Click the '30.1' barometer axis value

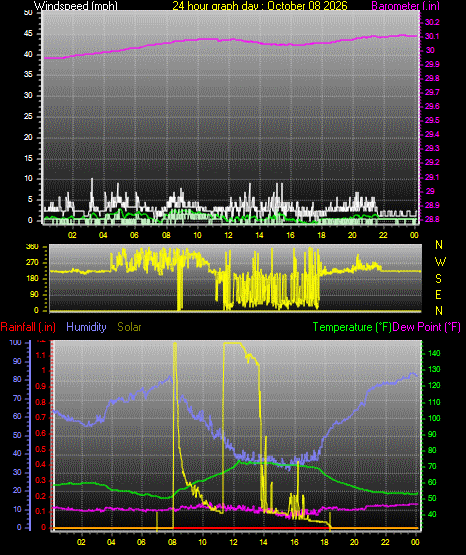tap(432, 36)
